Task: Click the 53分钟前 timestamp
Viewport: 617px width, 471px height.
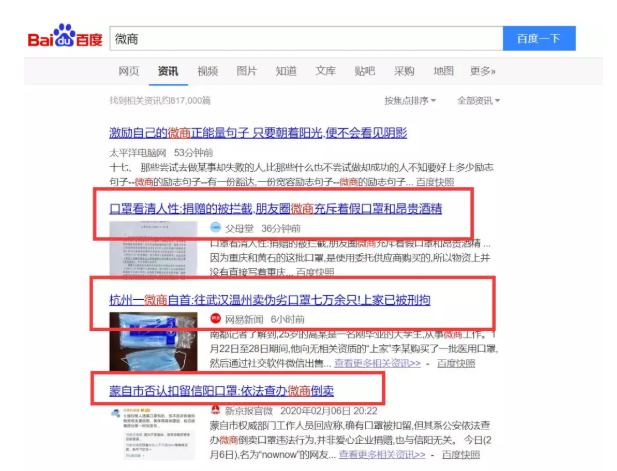Action: (x=193, y=153)
